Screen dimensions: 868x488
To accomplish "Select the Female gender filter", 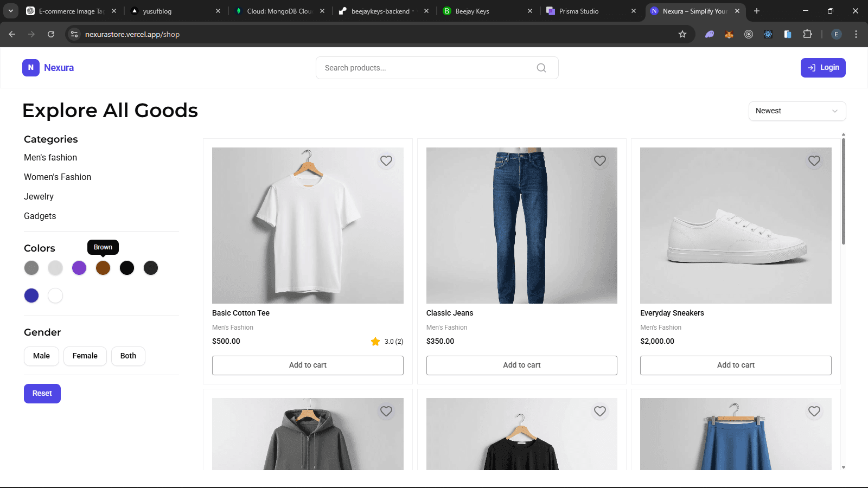I will [85, 356].
